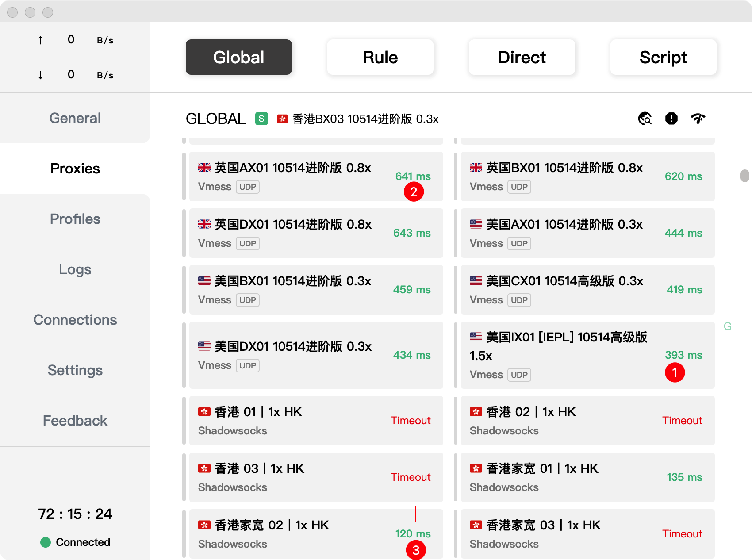Switch proxy mode to Rule

(x=380, y=57)
